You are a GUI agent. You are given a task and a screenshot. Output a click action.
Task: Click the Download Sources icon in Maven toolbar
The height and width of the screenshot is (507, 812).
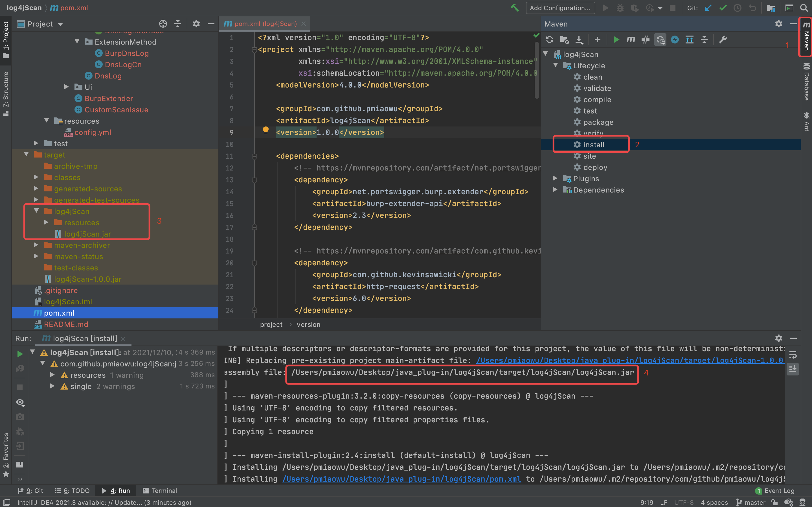point(579,40)
